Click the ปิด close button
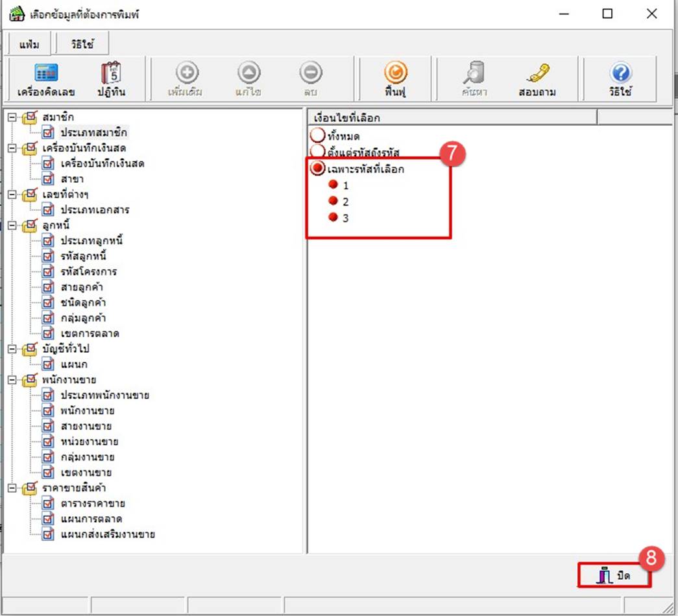Screen dimensions: 678x616 click(x=614, y=575)
